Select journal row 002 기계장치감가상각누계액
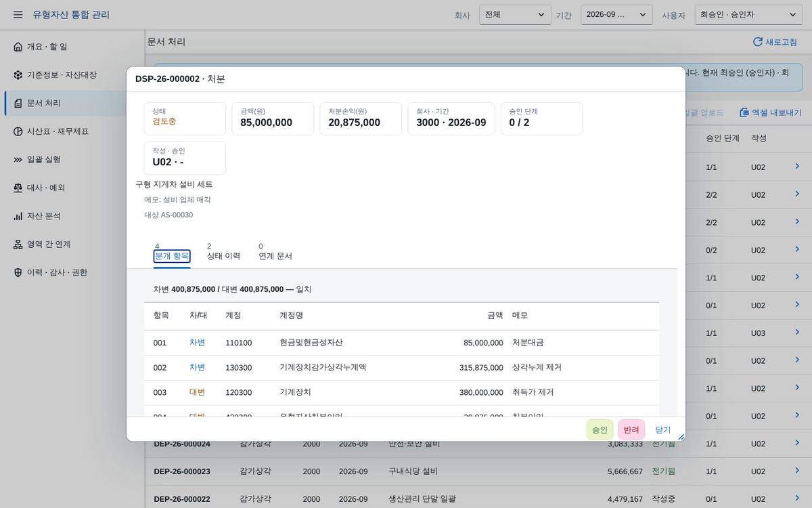 [401, 368]
